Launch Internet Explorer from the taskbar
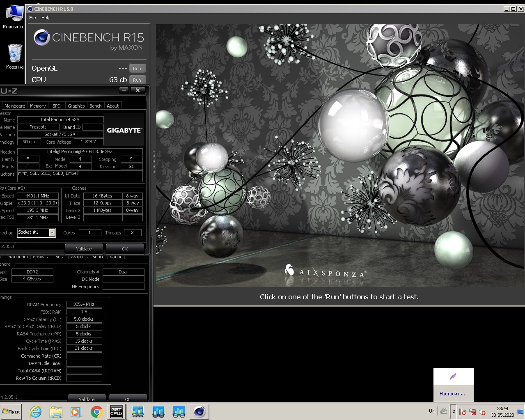 (x=36, y=411)
